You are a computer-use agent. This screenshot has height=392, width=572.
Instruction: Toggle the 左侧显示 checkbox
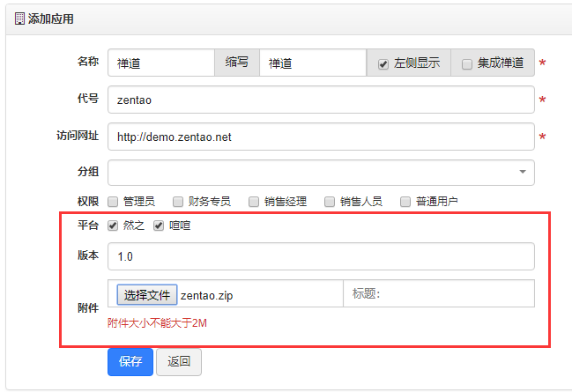click(383, 64)
